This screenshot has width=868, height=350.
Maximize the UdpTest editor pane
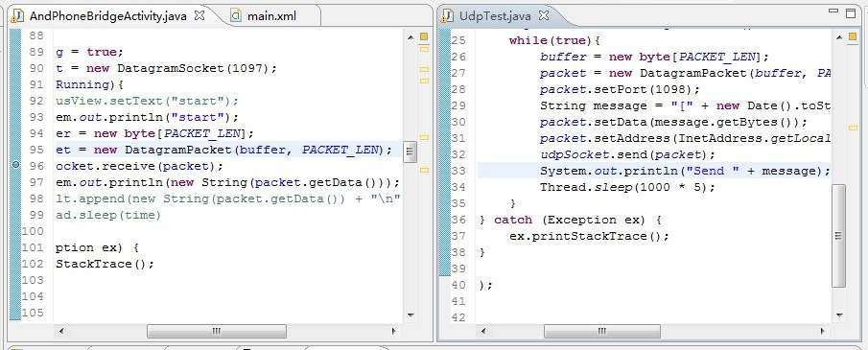pyautogui.click(x=851, y=12)
